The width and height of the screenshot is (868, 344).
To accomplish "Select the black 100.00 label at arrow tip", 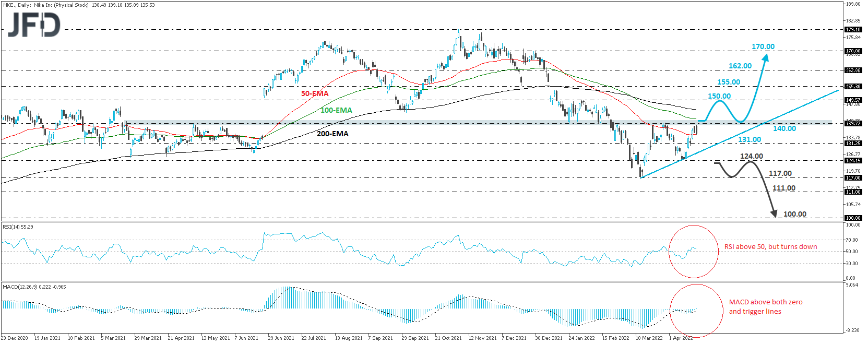I will (x=795, y=214).
